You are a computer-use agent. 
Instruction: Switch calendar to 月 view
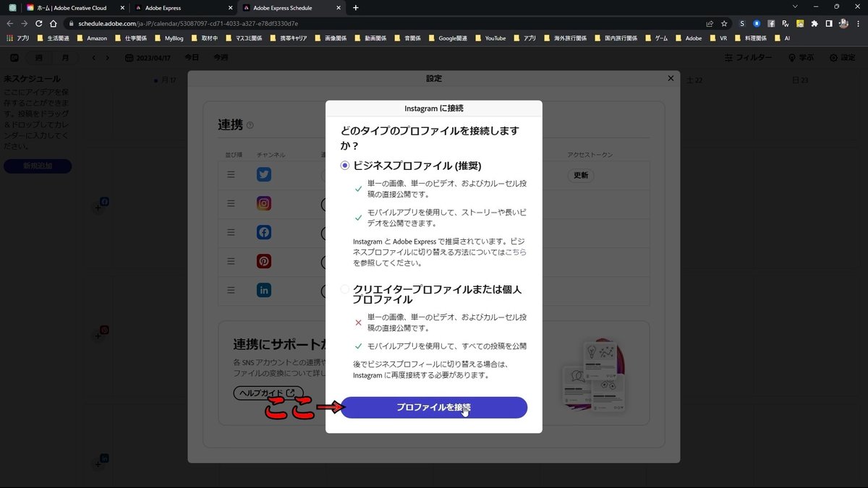click(x=66, y=58)
